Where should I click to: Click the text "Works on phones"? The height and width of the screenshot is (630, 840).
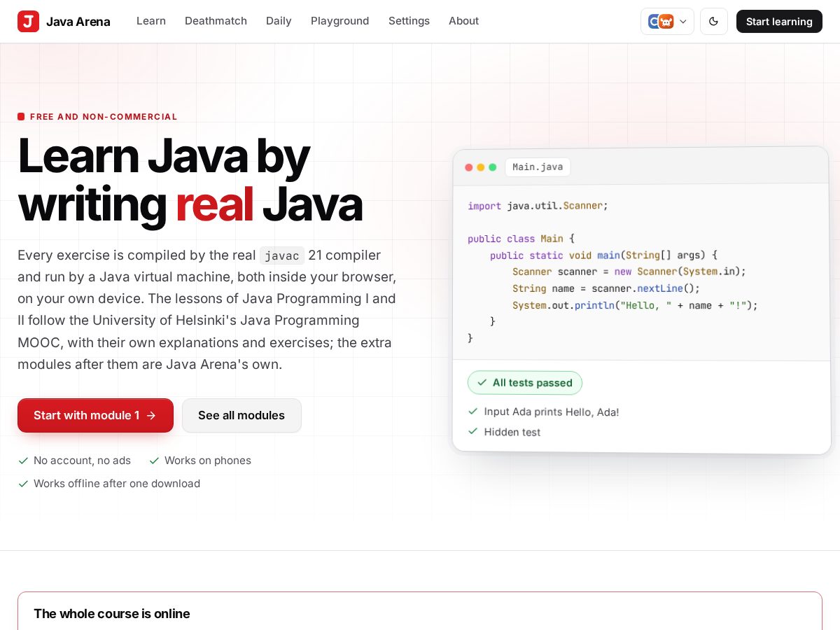click(x=208, y=461)
